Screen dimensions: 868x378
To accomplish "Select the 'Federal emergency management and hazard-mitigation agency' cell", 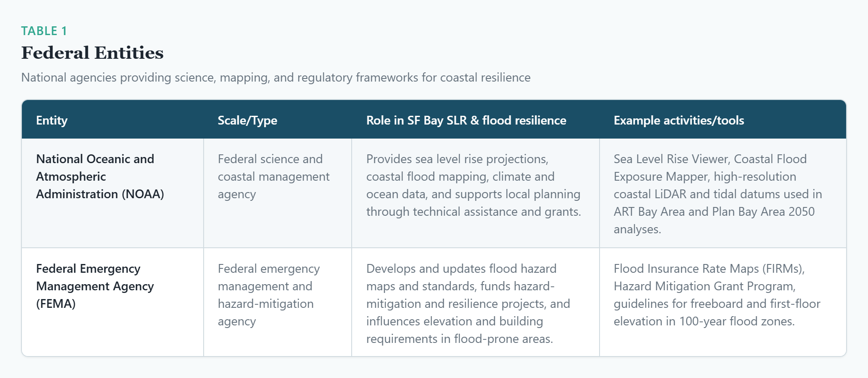I will tap(278, 302).
